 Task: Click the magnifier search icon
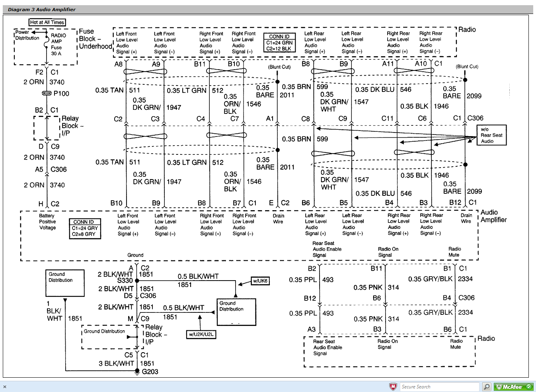(x=486, y=386)
